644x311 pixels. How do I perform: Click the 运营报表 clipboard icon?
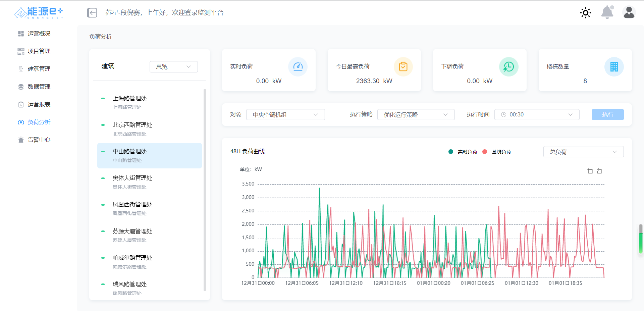pos(21,105)
